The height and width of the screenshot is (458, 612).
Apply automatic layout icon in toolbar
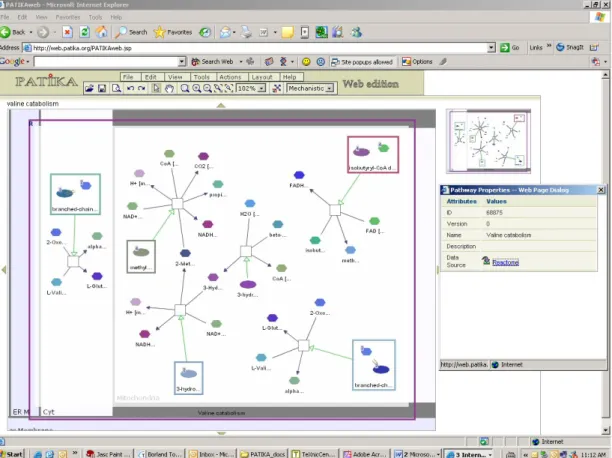coord(277,89)
